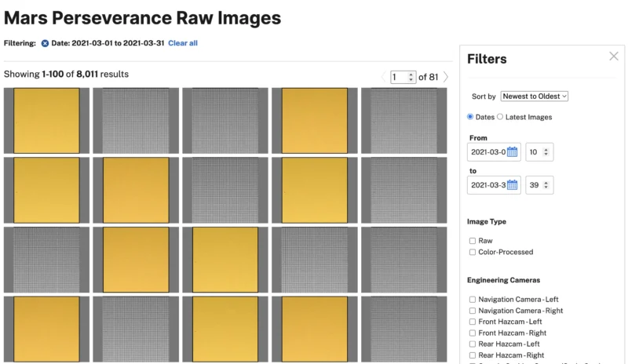The height and width of the screenshot is (364, 628).
Task: Open the To date calendar picker
Action: tap(512, 185)
